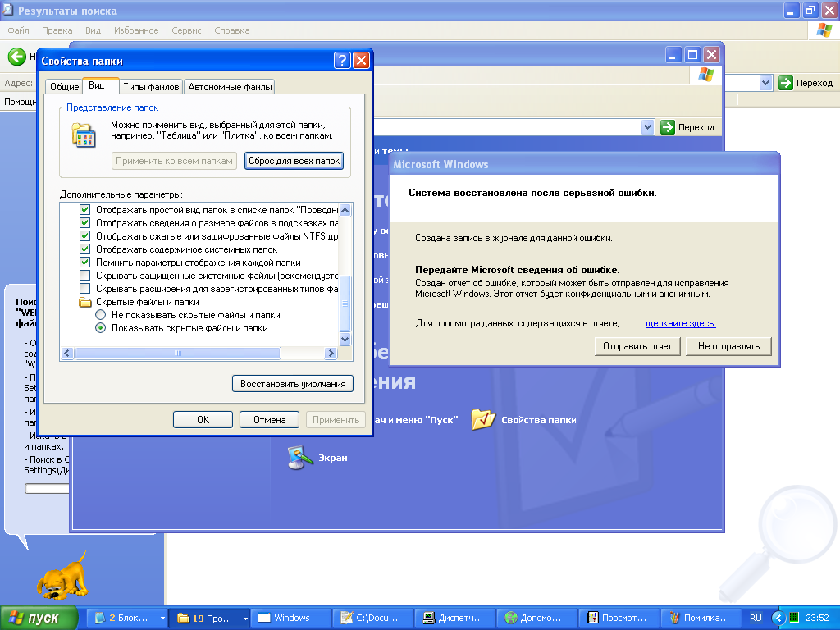
Task: Click the 'Свойства папки' folder icon
Action: tap(484, 419)
